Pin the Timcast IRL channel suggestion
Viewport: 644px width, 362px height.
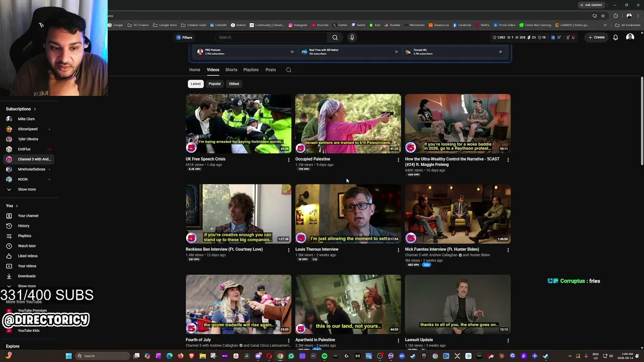[501, 51]
